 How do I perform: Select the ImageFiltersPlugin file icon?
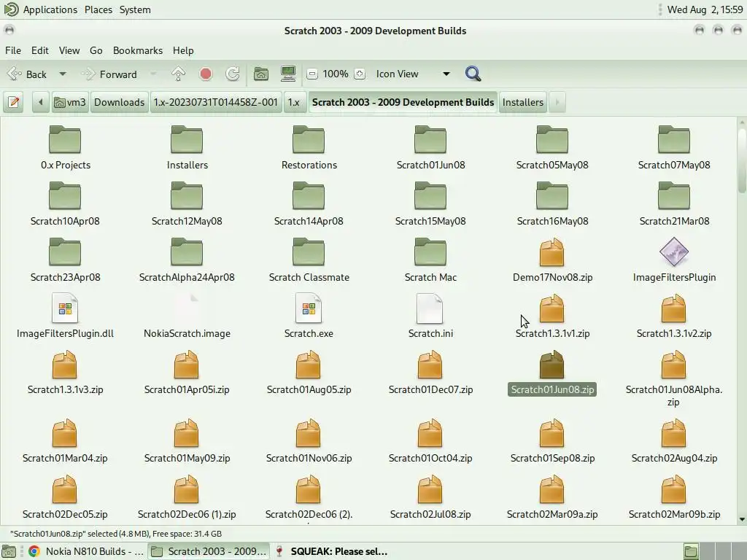(673, 252)
